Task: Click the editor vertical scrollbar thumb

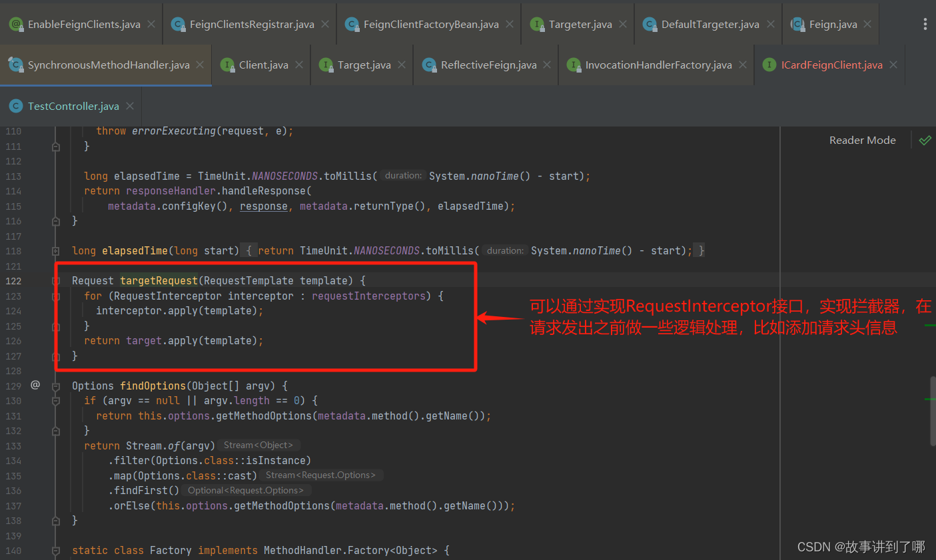Action: tap(933, 411)
